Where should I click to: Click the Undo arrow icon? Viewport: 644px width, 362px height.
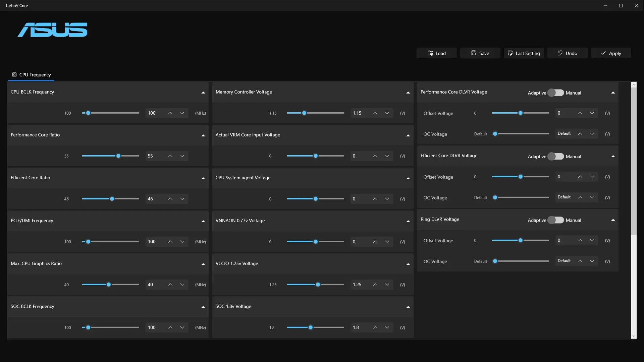pyautogui.click(x=560, y=53)
